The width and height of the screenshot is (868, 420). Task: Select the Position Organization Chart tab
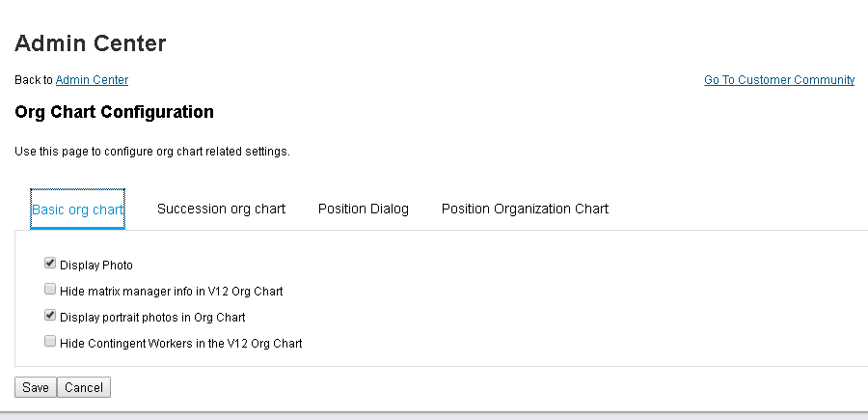(525, 209)
